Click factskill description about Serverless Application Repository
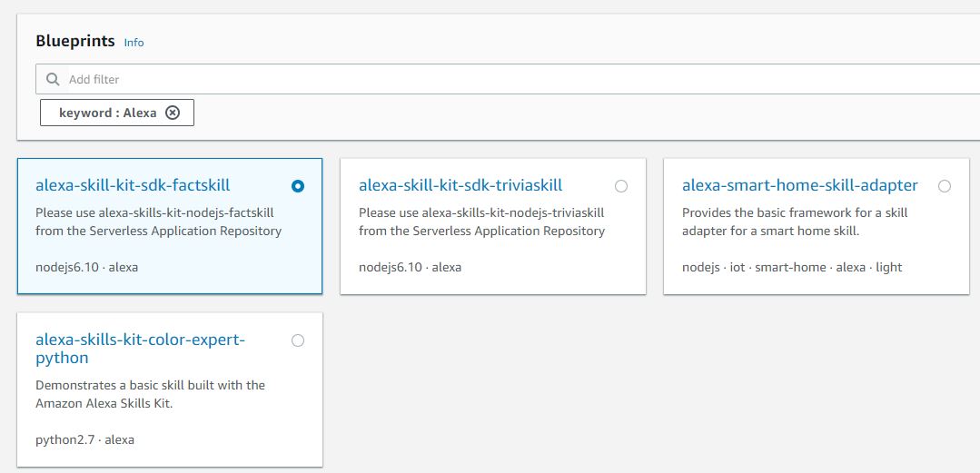This screenshot has width=980, height=473. pos(158,222)
